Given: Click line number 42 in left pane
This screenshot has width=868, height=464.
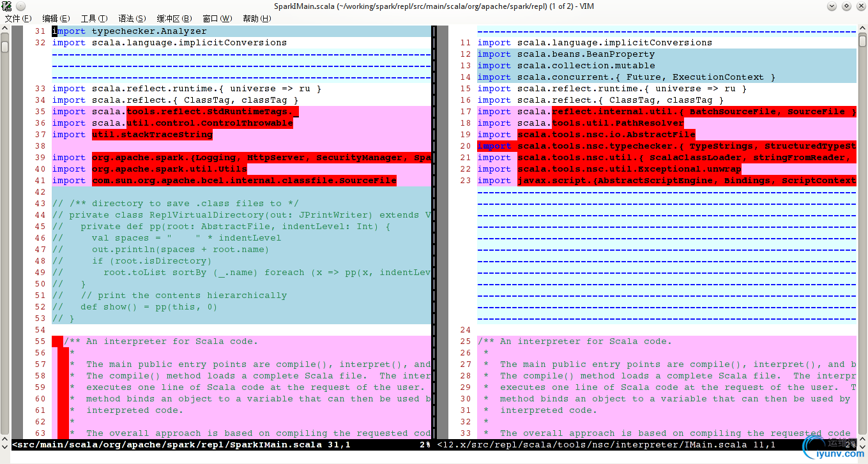Looking at the screenshot, I should (40, 192).
